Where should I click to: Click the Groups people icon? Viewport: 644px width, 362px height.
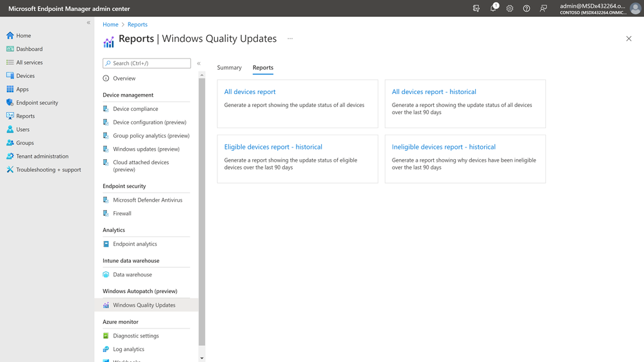click(10, 143)
